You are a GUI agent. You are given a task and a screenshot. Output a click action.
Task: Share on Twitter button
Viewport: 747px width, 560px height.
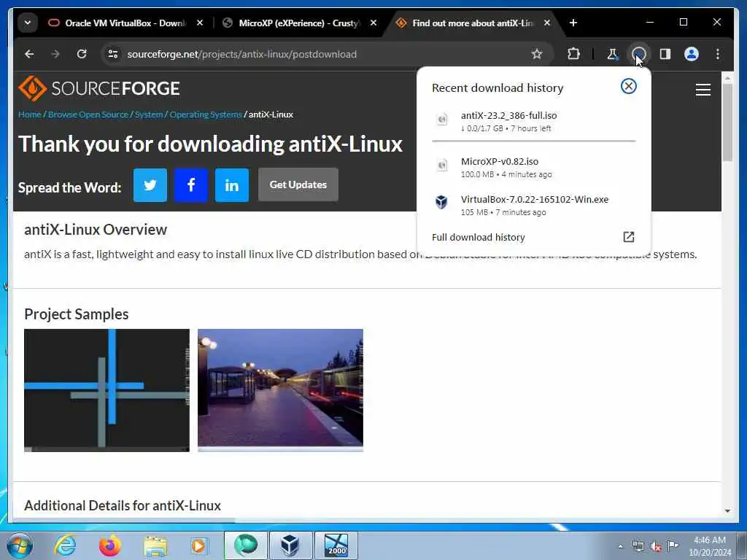pyautogui.click(x=150, y=184)
